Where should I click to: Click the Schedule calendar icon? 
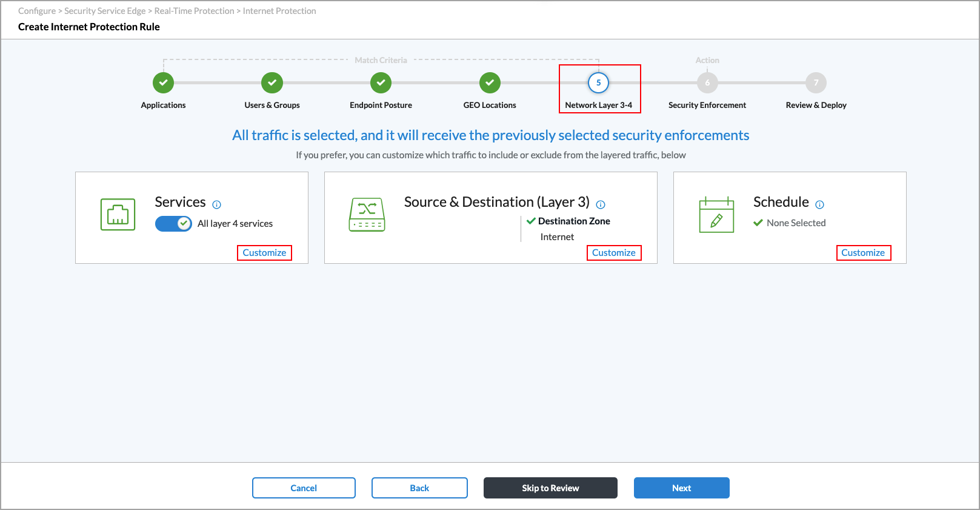pyautogui.click(x=716, y=215)
